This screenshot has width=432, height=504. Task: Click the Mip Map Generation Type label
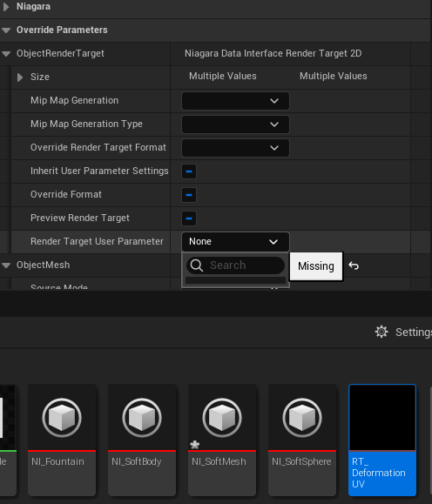(86, 124)
